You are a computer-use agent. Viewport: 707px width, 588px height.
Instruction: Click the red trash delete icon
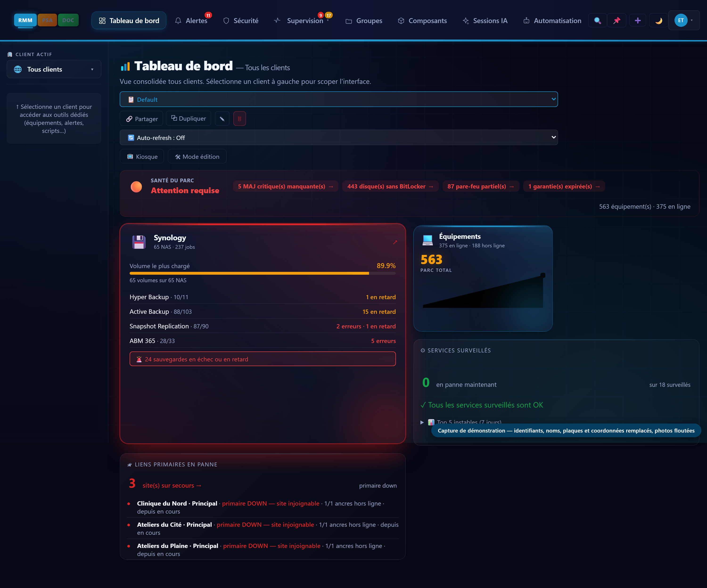coord(240,118)
